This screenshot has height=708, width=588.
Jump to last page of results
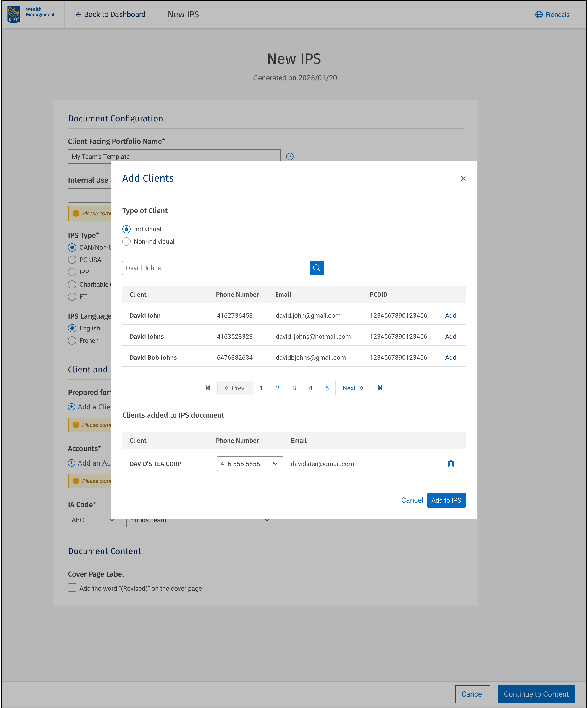point(380,388)
